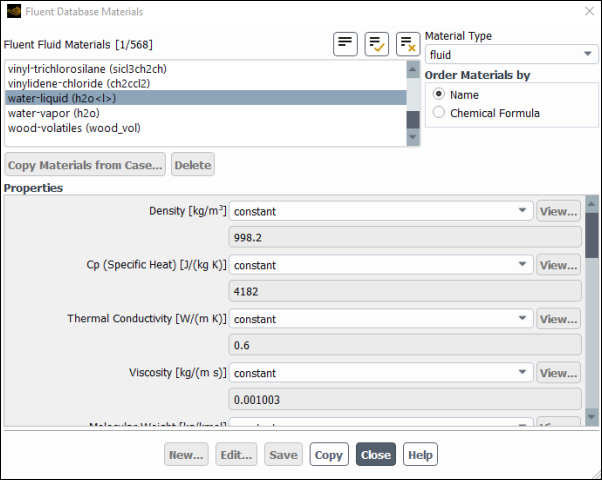This screenshot has height=480, width=602.
Task: Click the Properties panel scrollbar thumb
Action: coord(592,235)
